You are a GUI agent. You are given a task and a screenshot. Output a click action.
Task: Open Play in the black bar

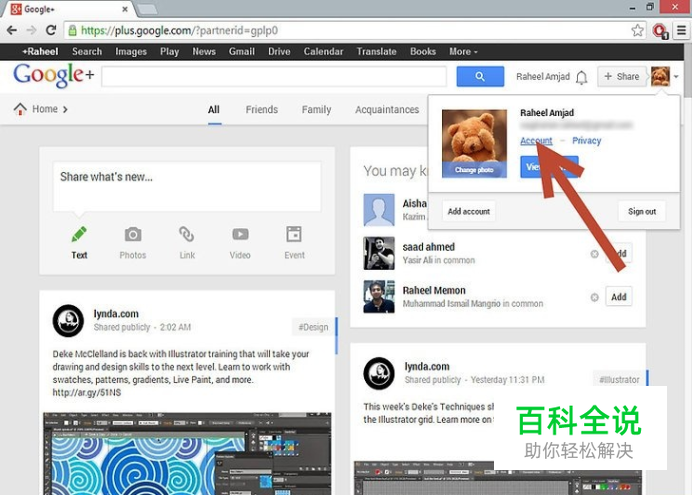point(169,52)
